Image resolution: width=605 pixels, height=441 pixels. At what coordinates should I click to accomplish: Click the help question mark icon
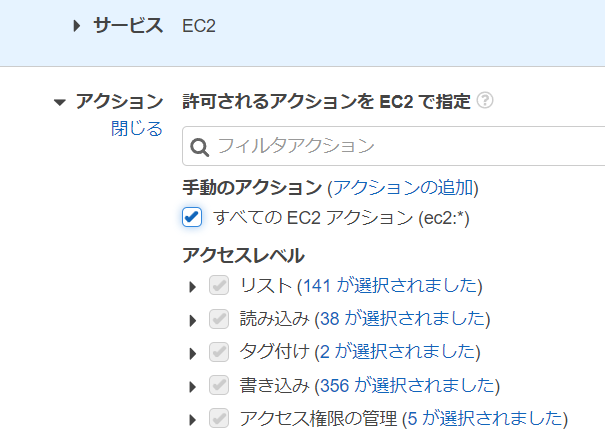(x=485, y=101)
